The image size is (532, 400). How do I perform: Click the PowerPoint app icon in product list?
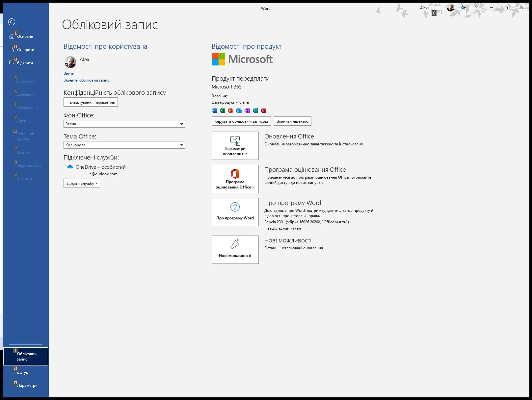pos(230,111)
